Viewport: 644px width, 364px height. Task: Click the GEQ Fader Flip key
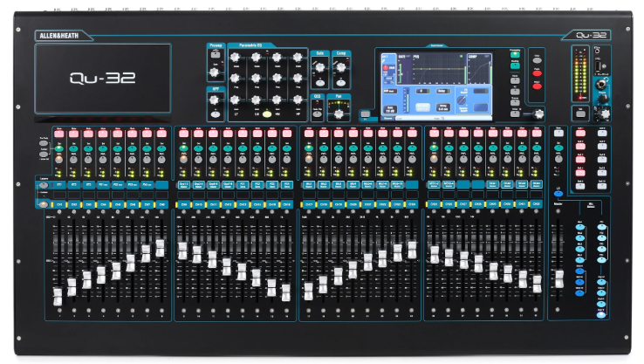point(317,113)
